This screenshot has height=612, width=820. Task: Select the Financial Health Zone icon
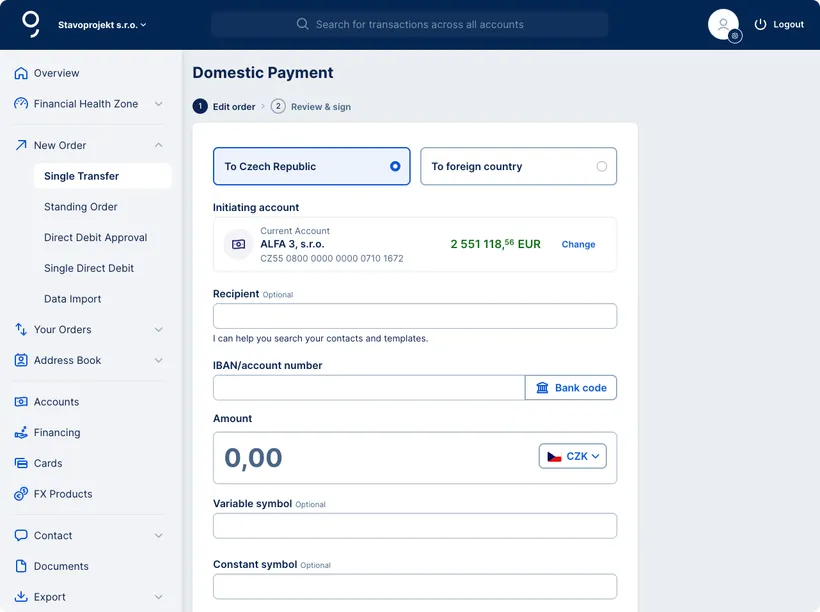click(x=20, y=103)
